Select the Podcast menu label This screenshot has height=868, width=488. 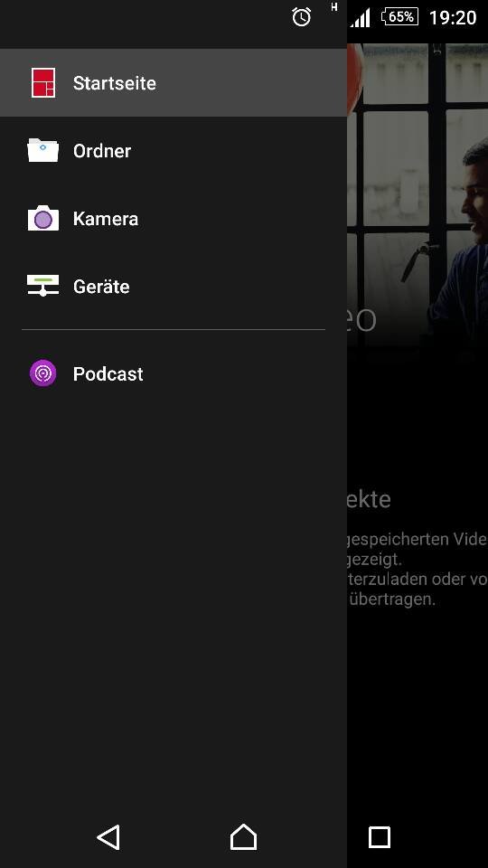coord(108,373)
